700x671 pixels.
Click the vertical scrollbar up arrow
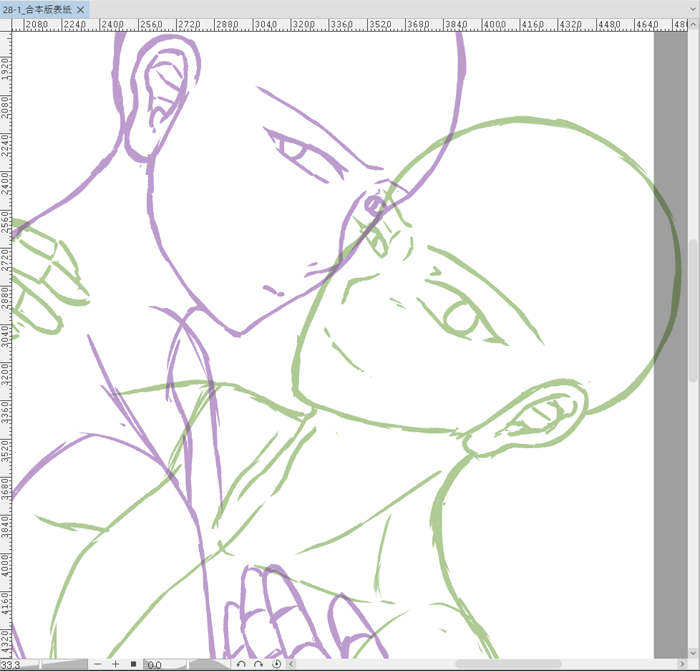693,23
